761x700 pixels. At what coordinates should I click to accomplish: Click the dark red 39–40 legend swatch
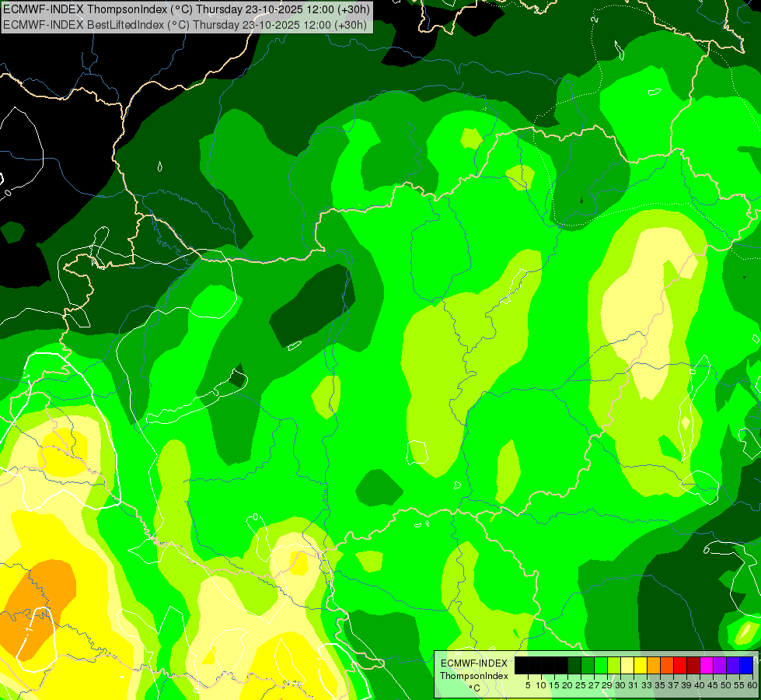693,665
